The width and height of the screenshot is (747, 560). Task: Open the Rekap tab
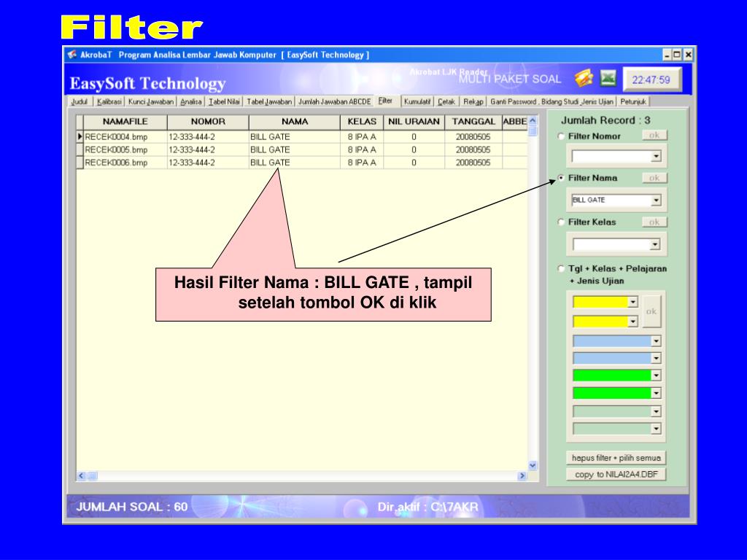(473, 101)
